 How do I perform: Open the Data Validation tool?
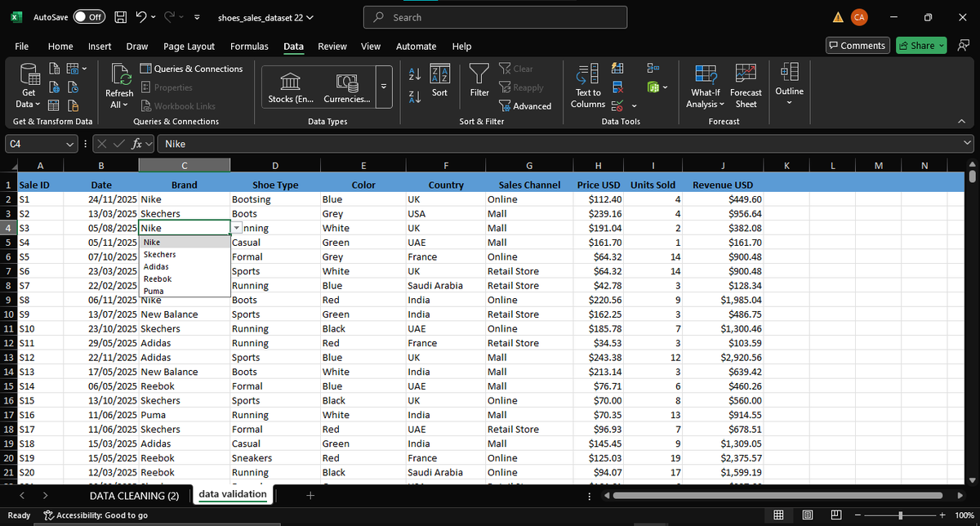click(x=617, y=105)
